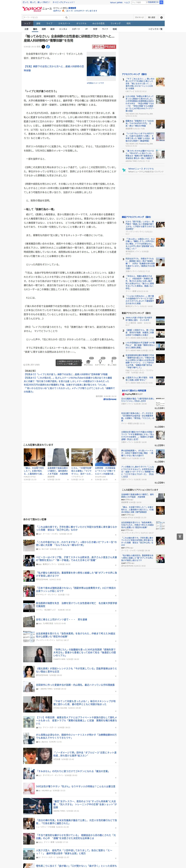Open related link about 乳がんステージ4のYouTuber
The image size is (186, 868).
[x=68, y=378]
